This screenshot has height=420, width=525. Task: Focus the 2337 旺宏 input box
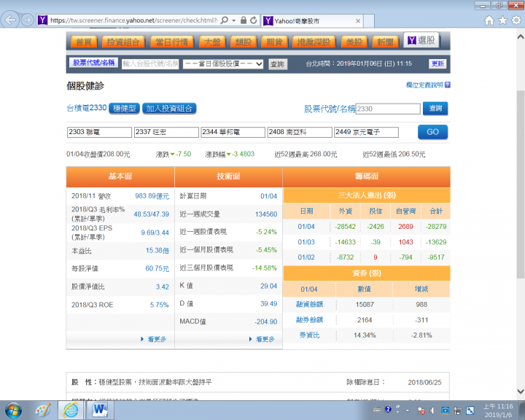click(x=166, y=132)
